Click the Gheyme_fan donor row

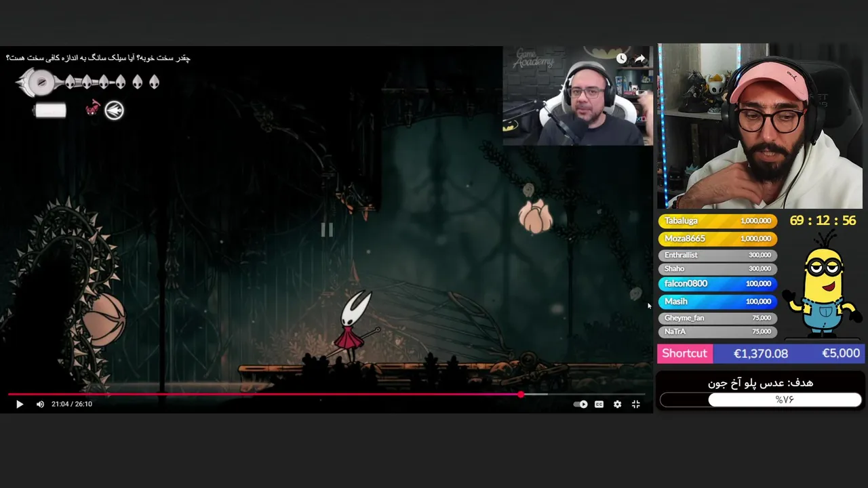click(x=717, y=318)
